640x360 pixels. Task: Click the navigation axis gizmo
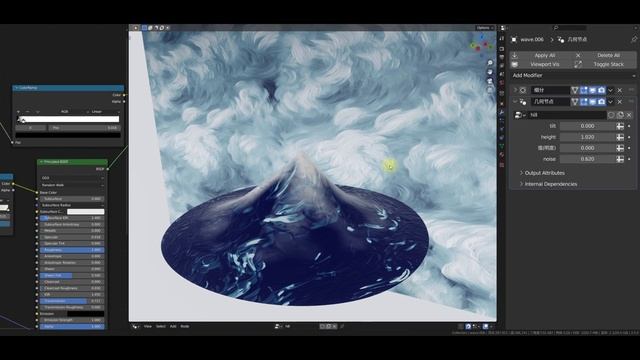click(x=482, y=44)
